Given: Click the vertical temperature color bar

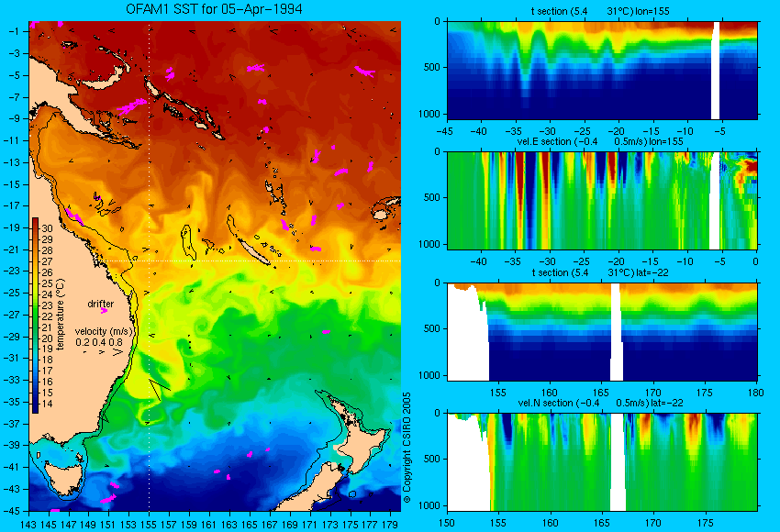Looking at the screenshot, I should (35, 316).
